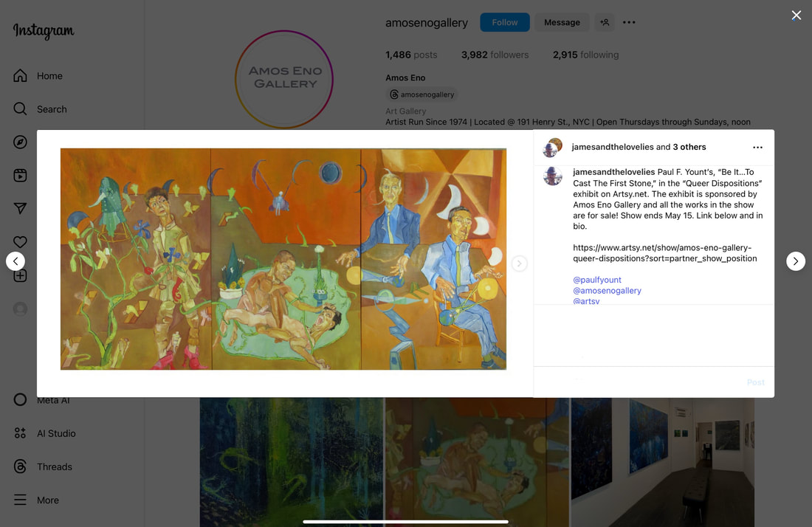Open the Meta AI circle icon

20,399
